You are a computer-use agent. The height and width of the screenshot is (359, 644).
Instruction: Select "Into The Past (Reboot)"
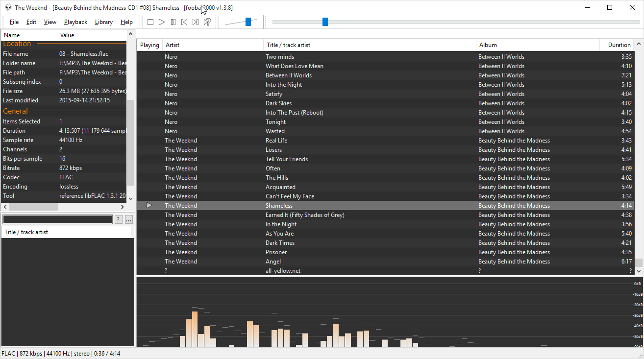pos(385,113)
